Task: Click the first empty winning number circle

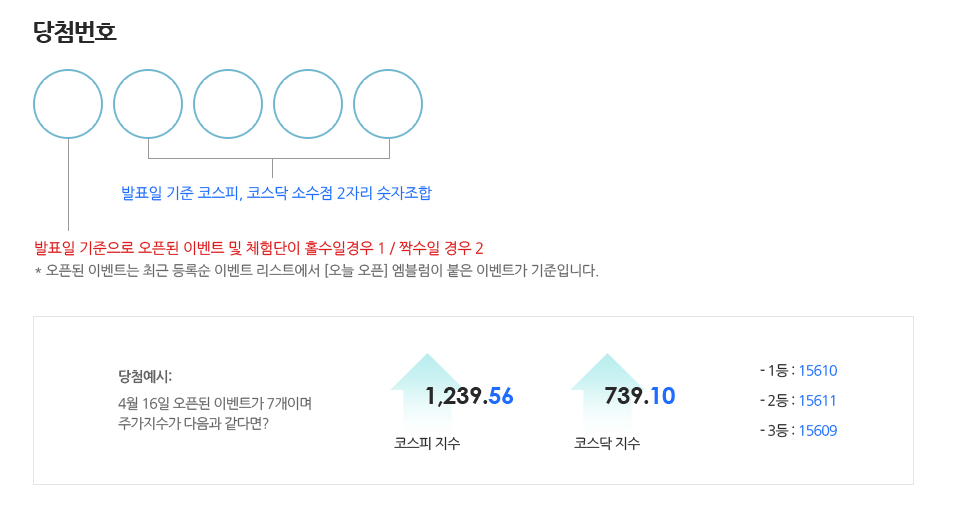Action: tap(68, 104)
